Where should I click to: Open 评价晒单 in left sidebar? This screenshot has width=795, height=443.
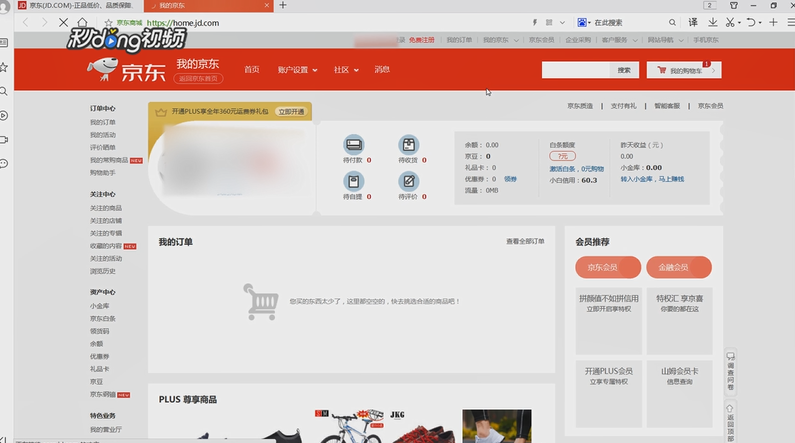pos(103,147)
